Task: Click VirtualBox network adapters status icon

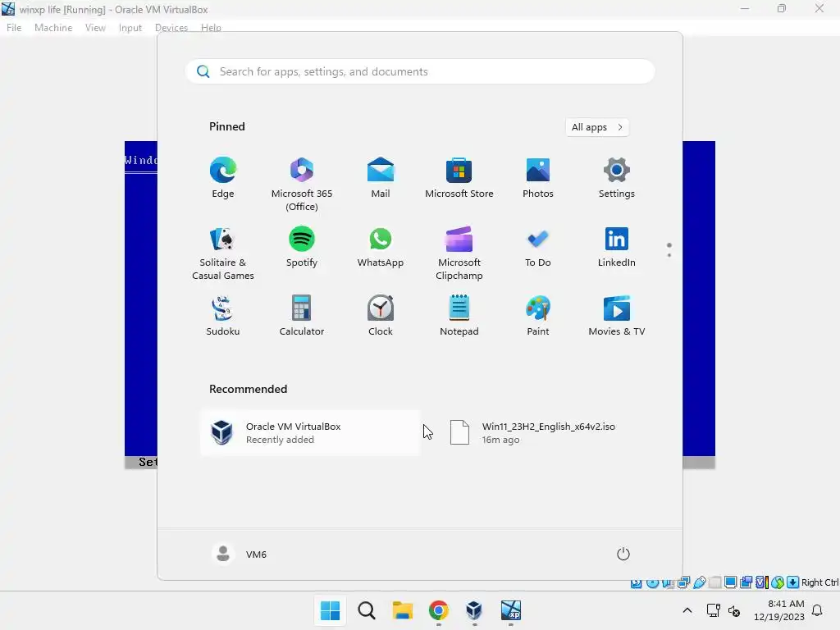Action: click(683, 582)
